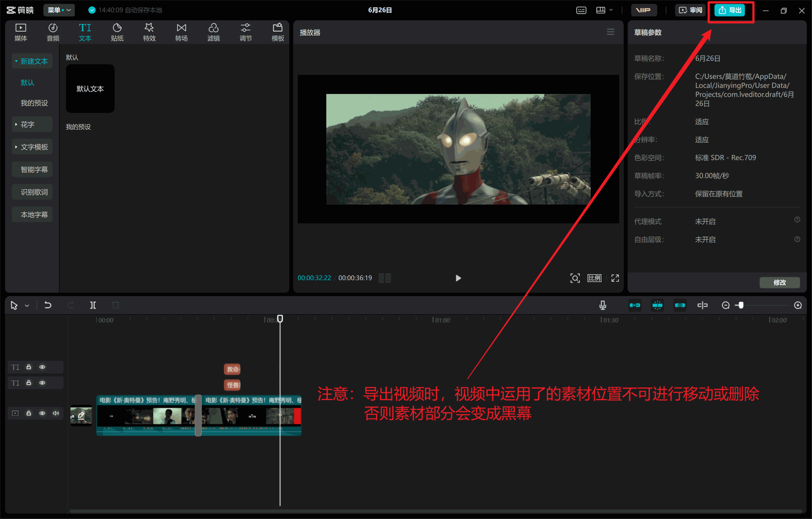Show help for 自由层级 free layering

[797, 239]
